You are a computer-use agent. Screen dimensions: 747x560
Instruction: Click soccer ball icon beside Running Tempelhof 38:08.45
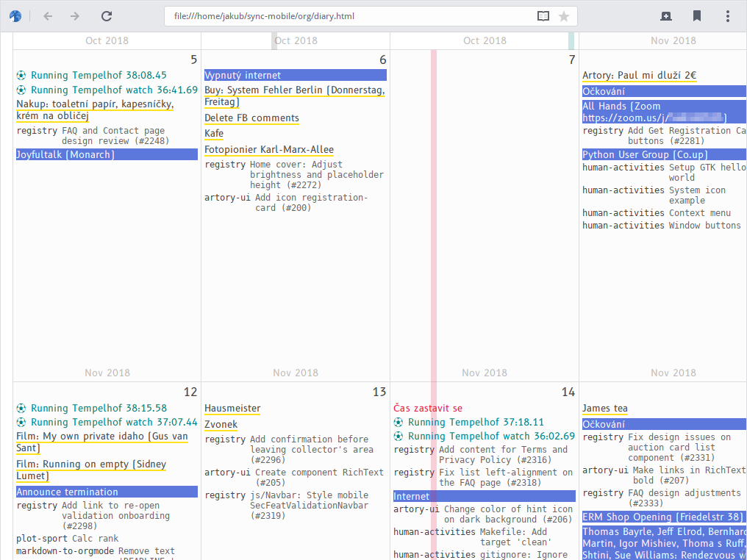(21, 75)
